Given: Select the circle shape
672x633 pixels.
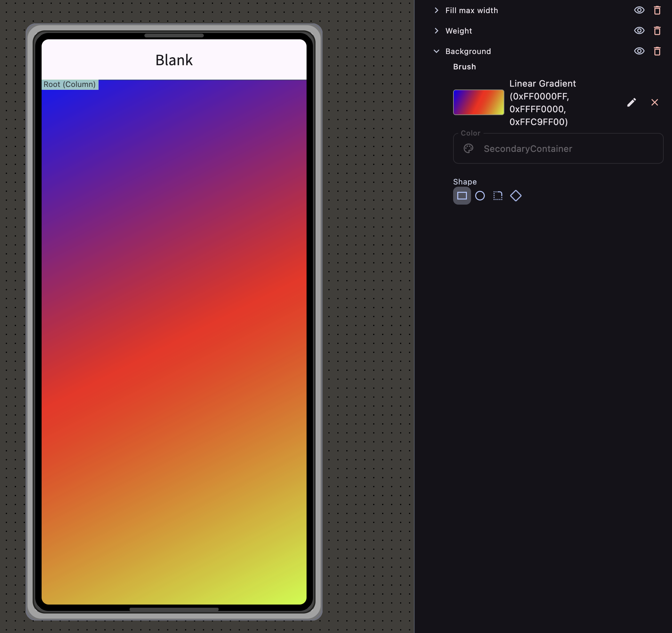Looking at the screenshot, I should 480,196.
